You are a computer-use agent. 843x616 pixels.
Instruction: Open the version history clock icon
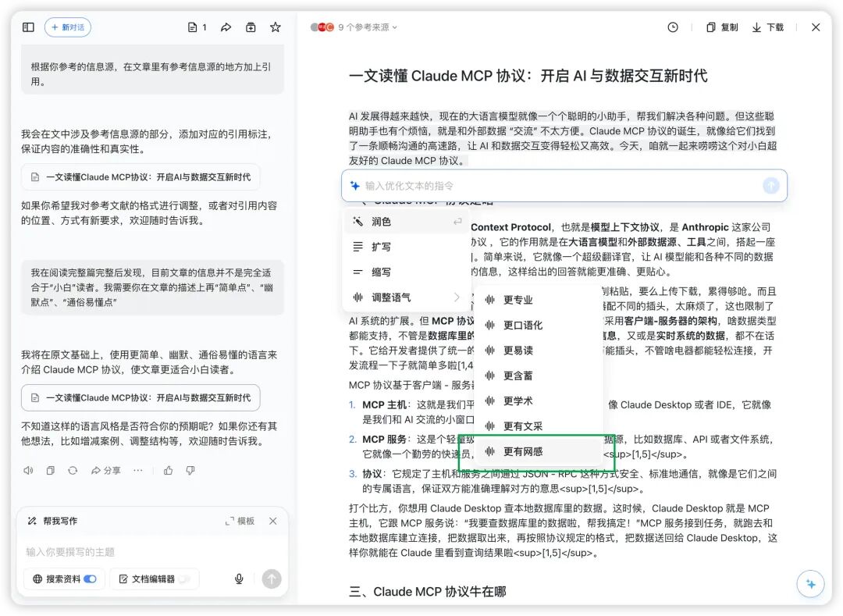[x=673, y=27]
